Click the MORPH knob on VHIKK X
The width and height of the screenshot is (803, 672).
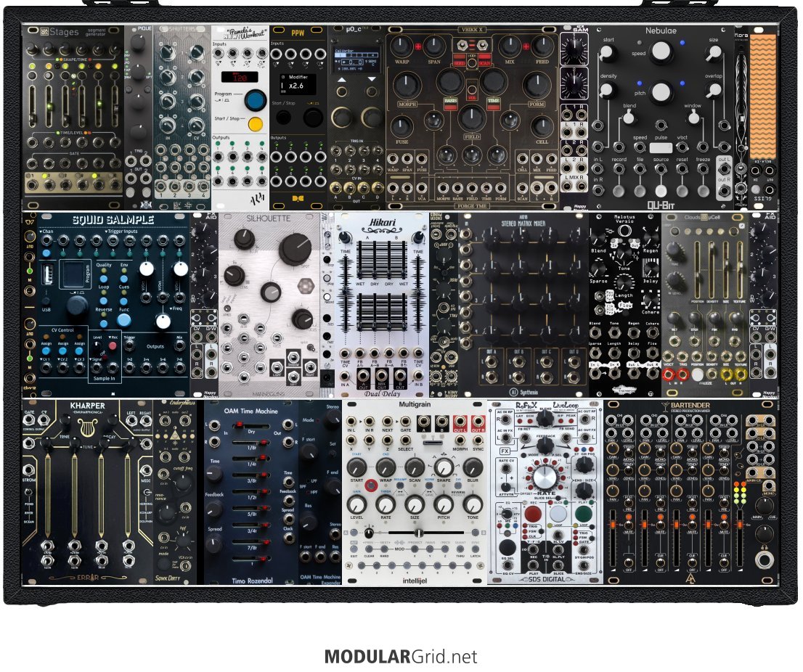pyautogui.click(x=407, y=86)
